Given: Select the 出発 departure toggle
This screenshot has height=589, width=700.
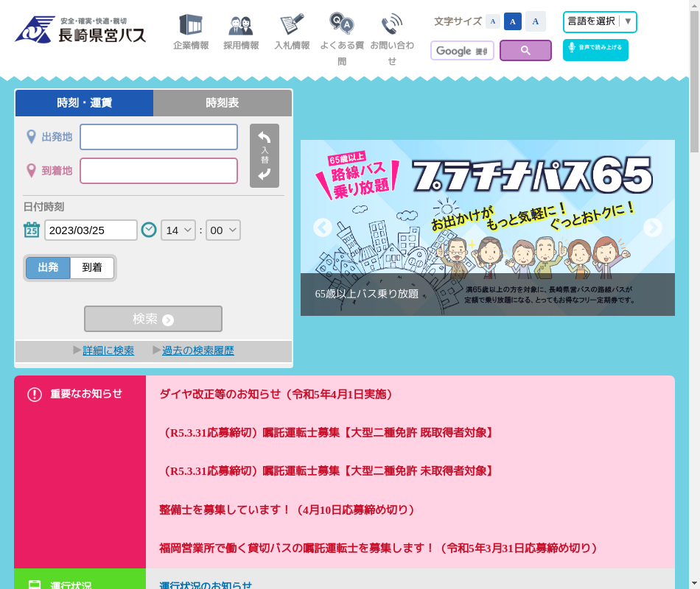Looking at the screenshot, I should [x=48, y=267].
